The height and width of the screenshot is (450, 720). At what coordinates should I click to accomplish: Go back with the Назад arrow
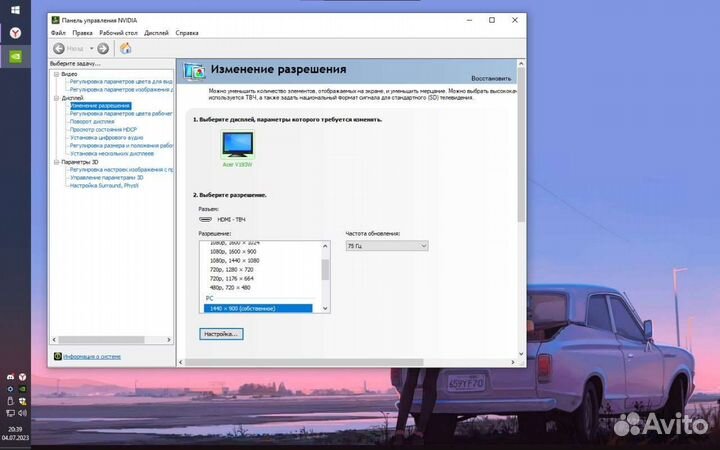[59, 48]
